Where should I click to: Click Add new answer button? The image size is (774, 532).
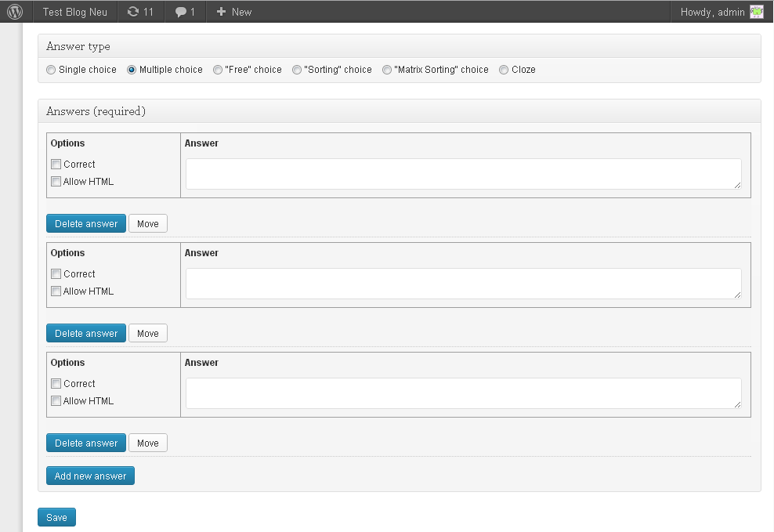click(x=90, y=476)
